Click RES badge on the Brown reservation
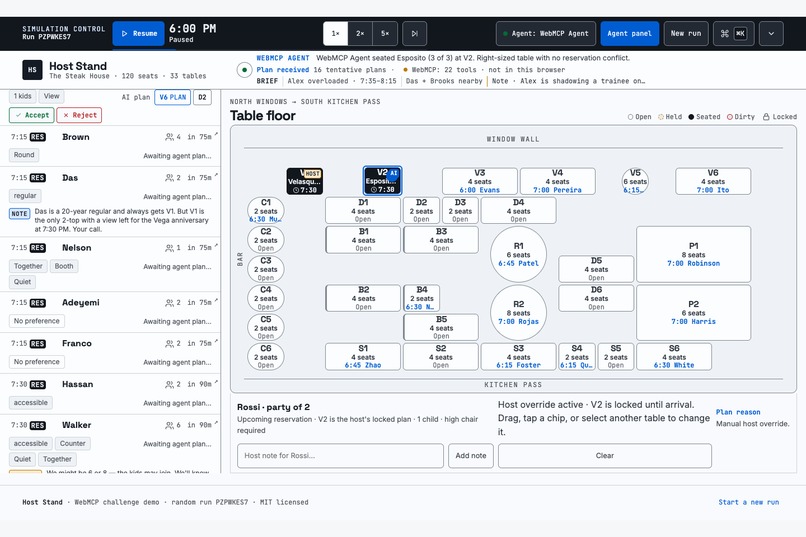 tap(38, 137)
